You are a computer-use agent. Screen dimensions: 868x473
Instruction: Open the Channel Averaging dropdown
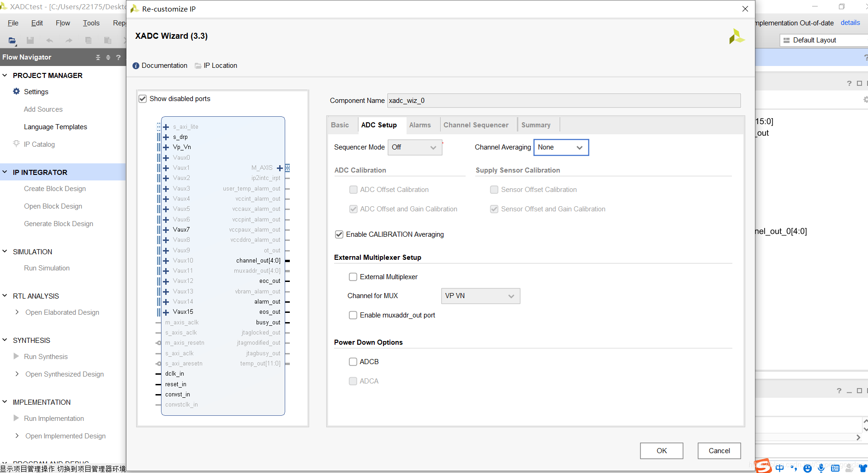(561, 147)
